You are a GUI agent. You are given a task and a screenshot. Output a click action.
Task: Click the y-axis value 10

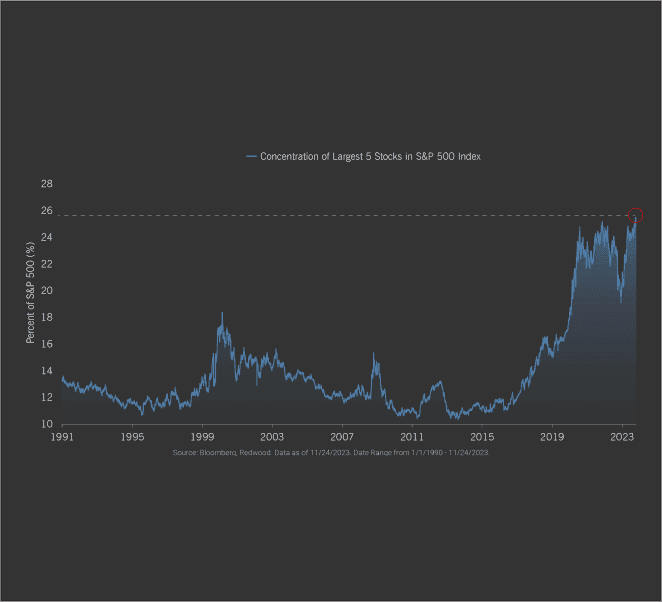click(47, 424)
